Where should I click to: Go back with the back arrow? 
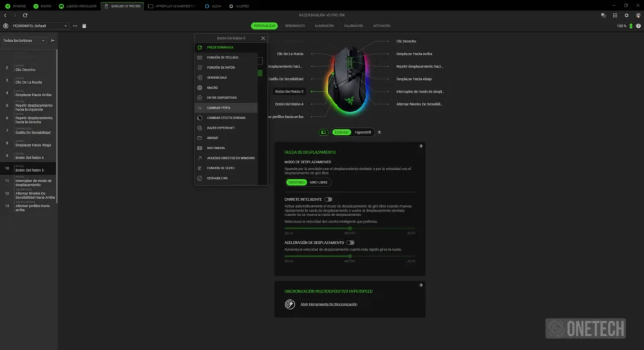click(x=5, y=15)
